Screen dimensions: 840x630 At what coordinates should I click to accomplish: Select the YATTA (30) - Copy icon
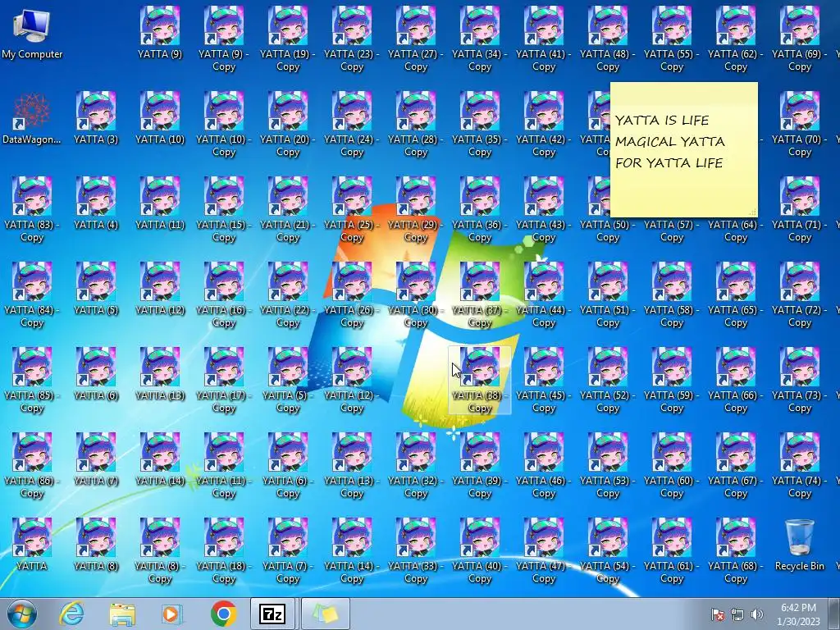pyautogui.click(x=416, y=294)
